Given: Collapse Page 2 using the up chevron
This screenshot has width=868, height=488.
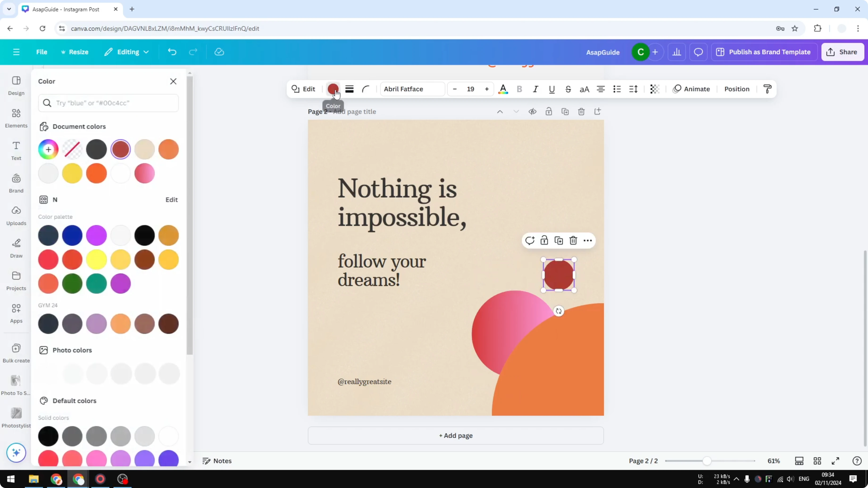Looking at the screenshot, I should tap(500, 112).
